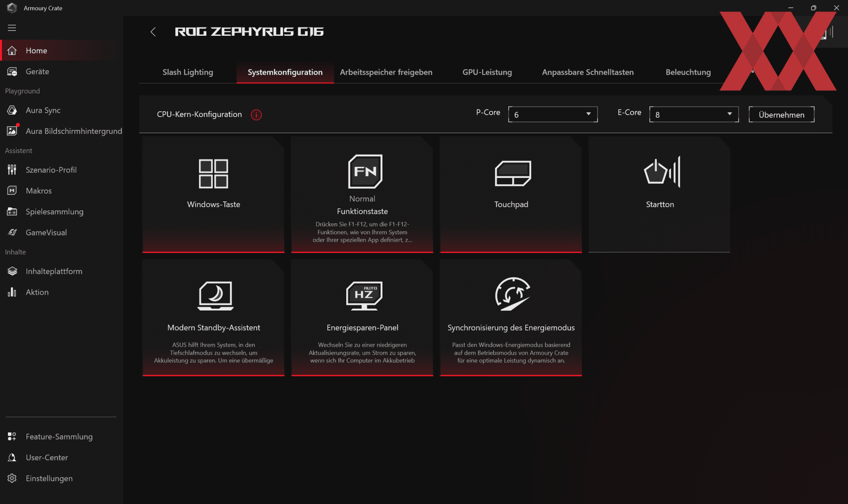Open the P-Core dropdown

(553, 114)
